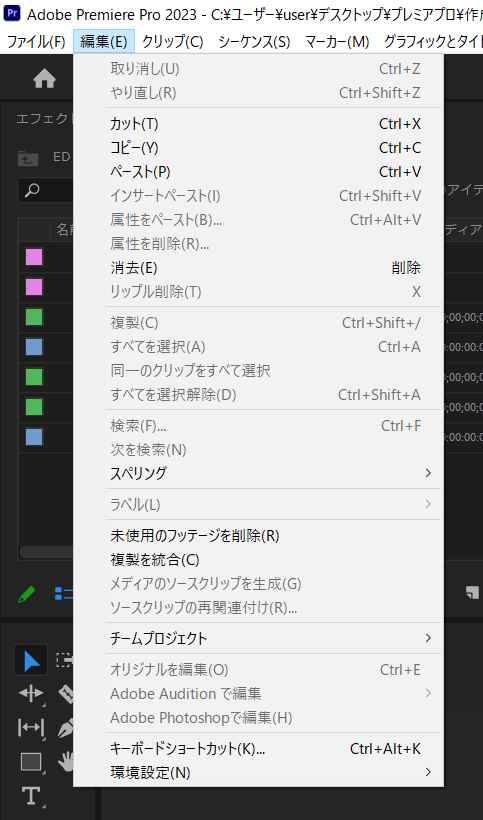
Task: Click Adobe Photoshopで編集(H) entry
Action: (x=259, y=718)
